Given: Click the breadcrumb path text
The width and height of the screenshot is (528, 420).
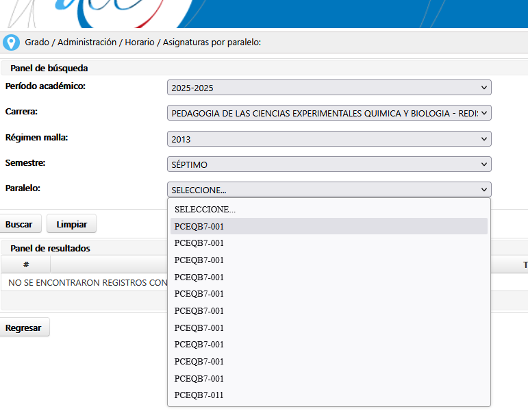Looking at the screenshot, I should pos(143,42).
